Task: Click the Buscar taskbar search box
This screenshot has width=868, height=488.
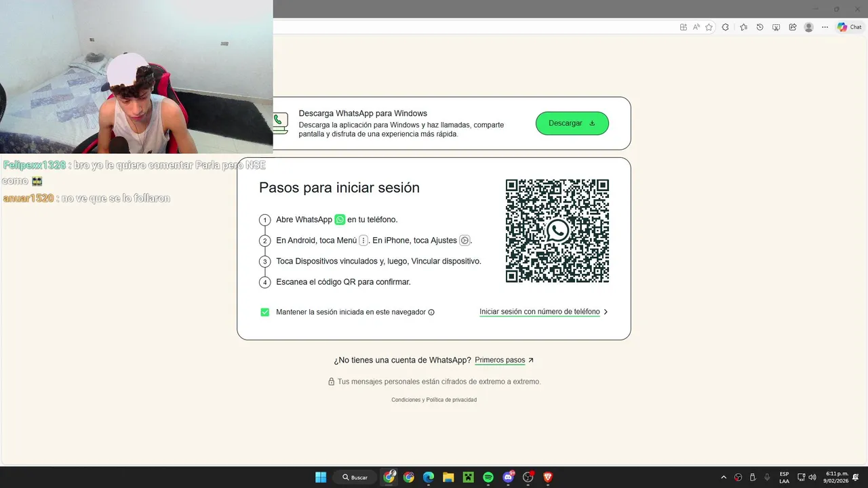Action: (x=355, y=477)
